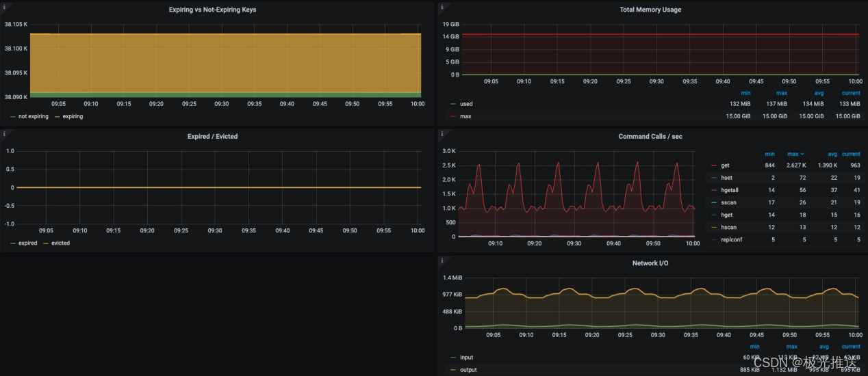Click the '137 MiB' max value for used memory
The height and width of the screenshot is (376, 868).
(x=776, y=104)
